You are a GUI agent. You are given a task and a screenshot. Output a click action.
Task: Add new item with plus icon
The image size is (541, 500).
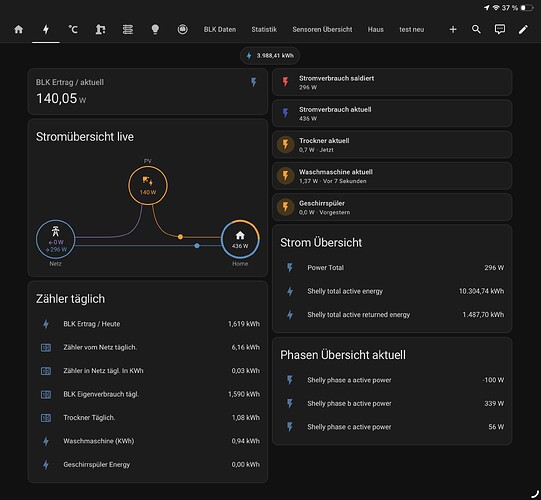453,30
